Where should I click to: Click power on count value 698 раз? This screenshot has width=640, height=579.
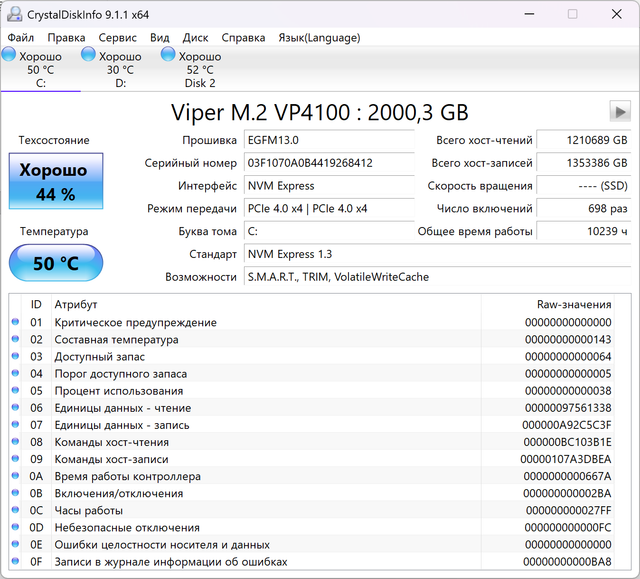[584, 209]
